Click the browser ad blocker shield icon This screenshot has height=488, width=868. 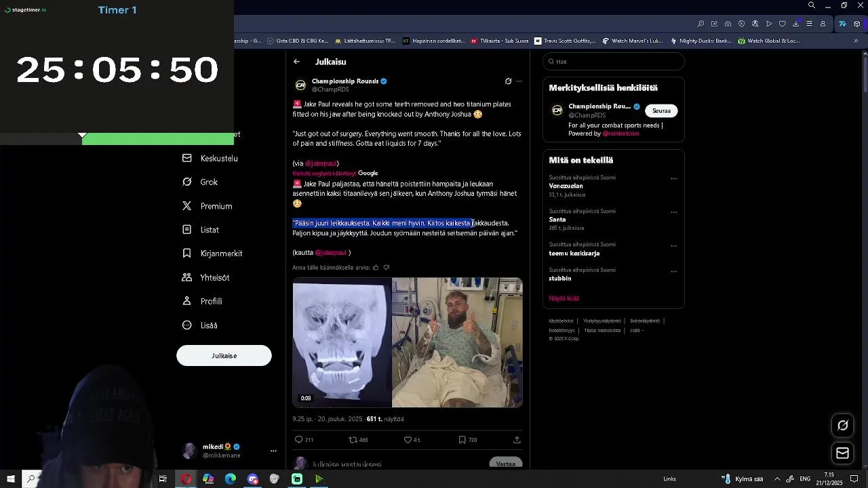coord(741,24)
